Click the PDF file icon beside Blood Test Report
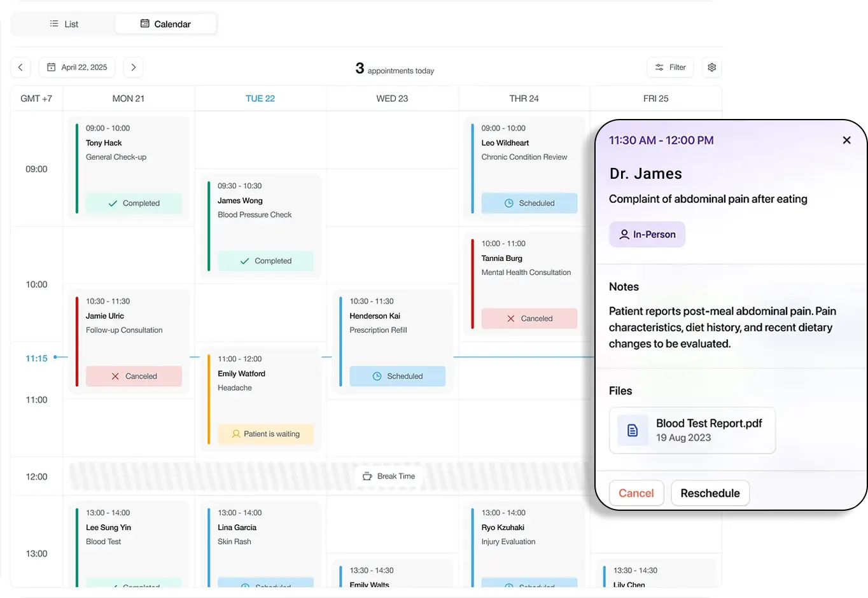The height and width of the screenshot is (598, 868). (x=633, y=430)
